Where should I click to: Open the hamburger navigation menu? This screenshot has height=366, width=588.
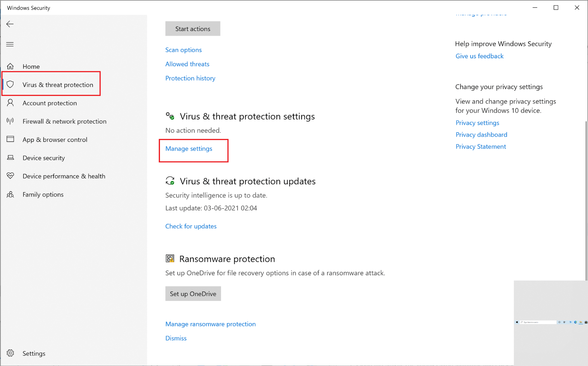pyautogui.click(x=10, y=44)
